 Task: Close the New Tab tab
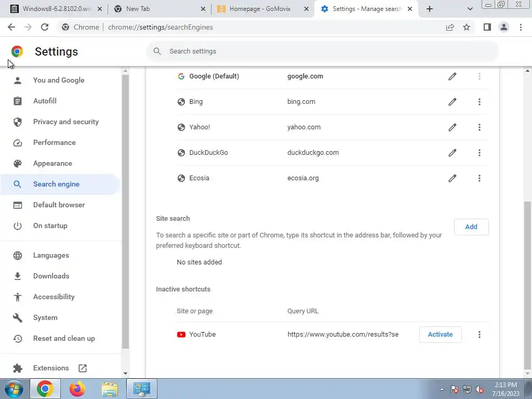203,9
